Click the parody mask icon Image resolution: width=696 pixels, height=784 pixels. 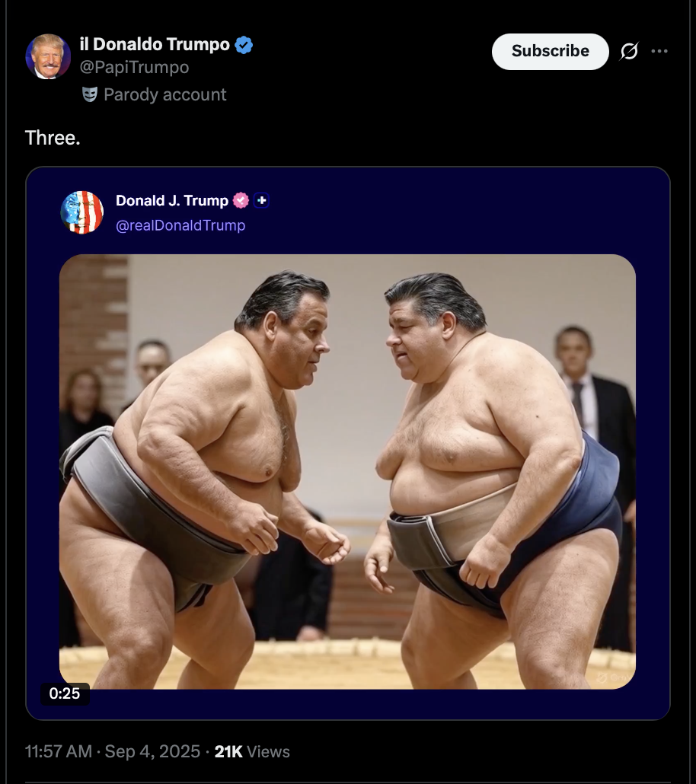pos(90,94)
